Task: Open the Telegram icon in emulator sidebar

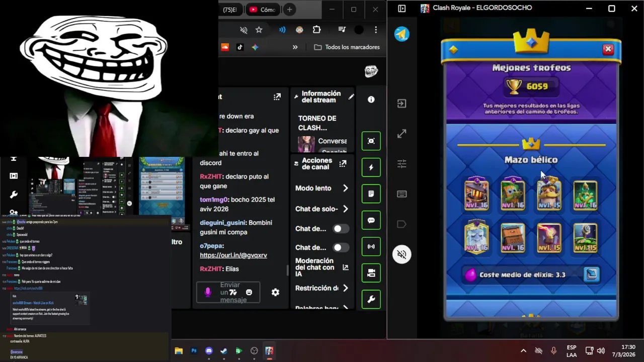Action: point(401,34)
